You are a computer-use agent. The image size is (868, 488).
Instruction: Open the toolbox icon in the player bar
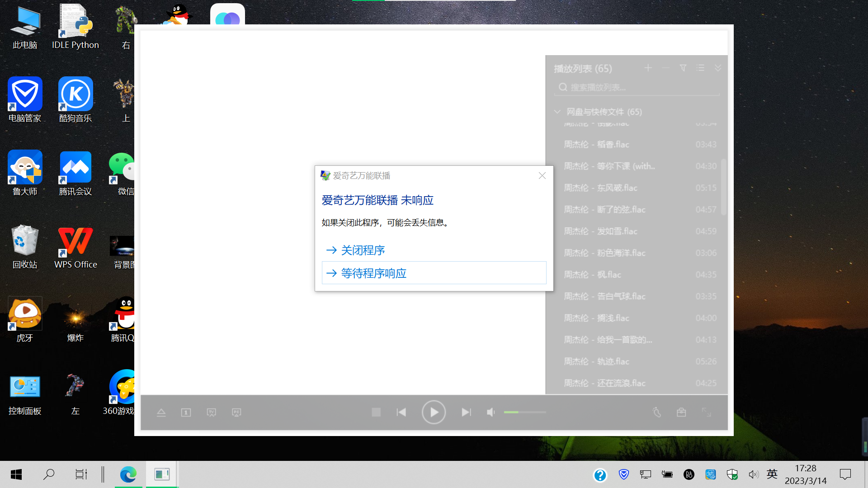coord(681,412)
